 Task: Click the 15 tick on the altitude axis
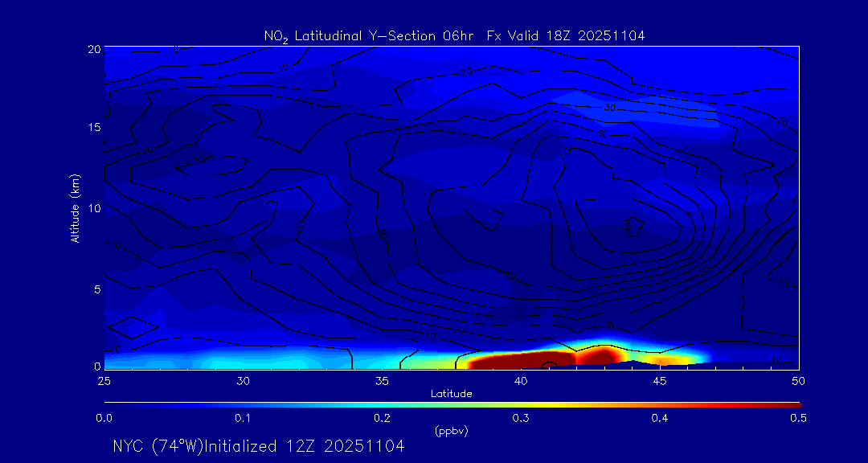[x=92, y=128]
